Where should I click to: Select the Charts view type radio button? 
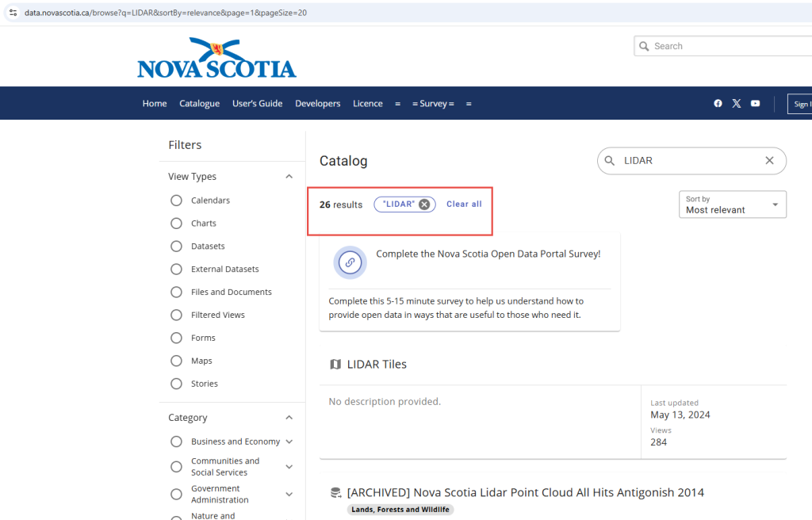tap(176, 223)
